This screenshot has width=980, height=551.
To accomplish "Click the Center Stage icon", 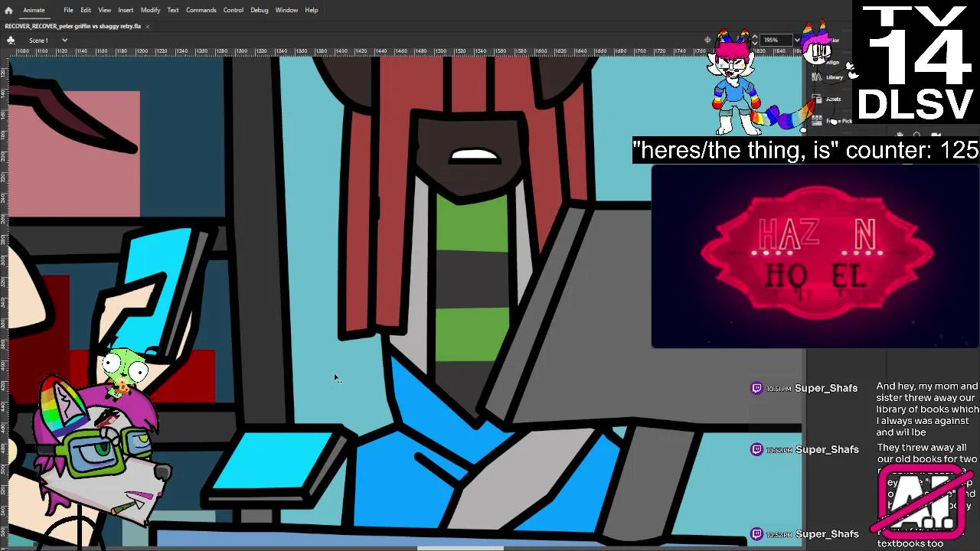I will tap(708, 40).
